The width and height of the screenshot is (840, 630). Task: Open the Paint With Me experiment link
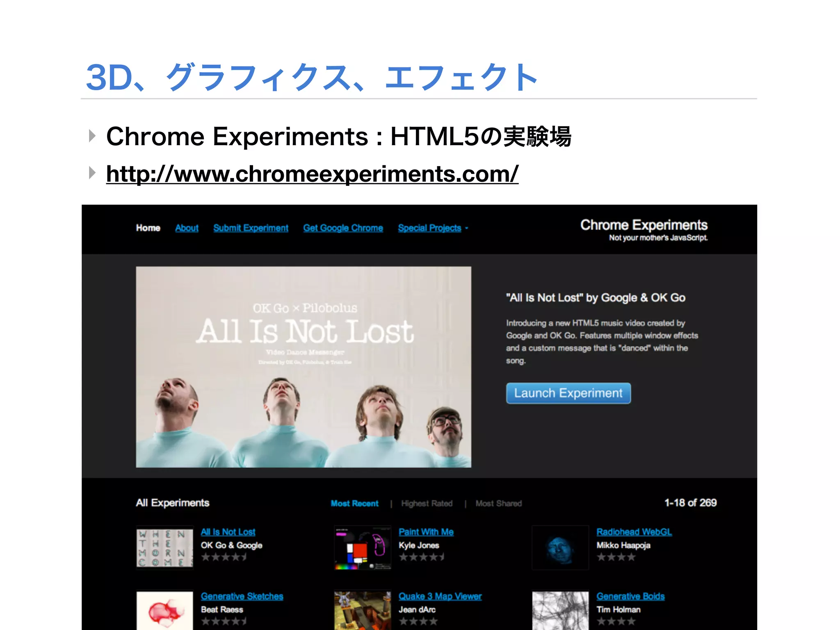click(426, 532)
